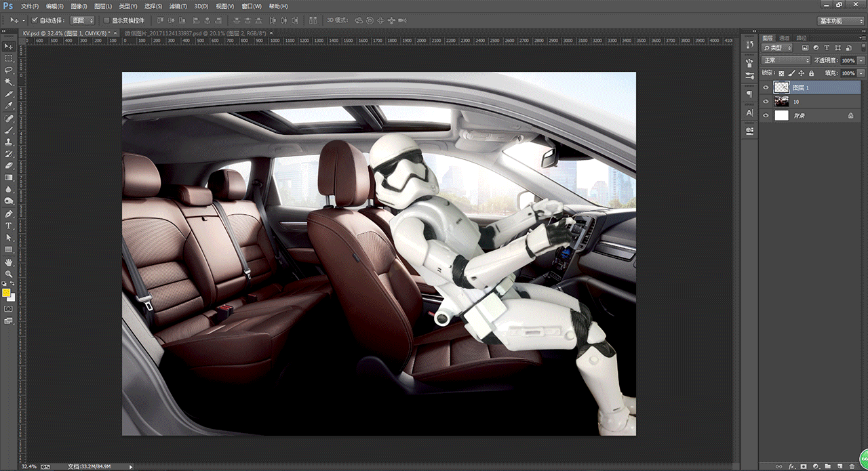The width and height of the screenshot is (868, 471).
Task: Click the link layers icon
Action: (x=778, y=466)
